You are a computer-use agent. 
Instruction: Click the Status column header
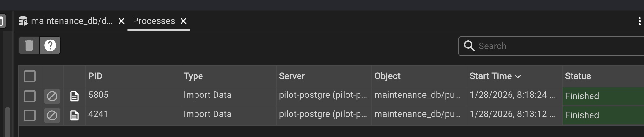[578, 76]
